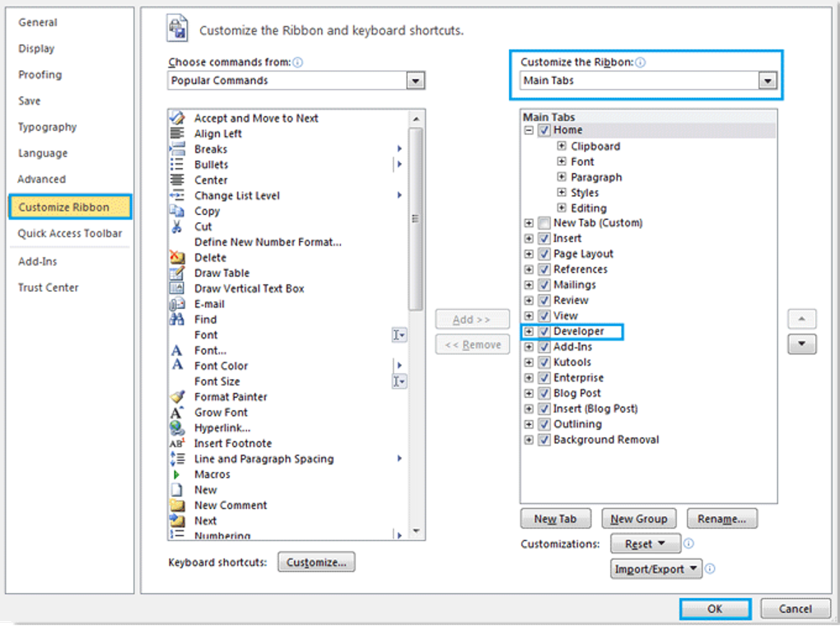Select the Font... dialog icon
This screenshot has height=626, width=840.
coord(177,351)
